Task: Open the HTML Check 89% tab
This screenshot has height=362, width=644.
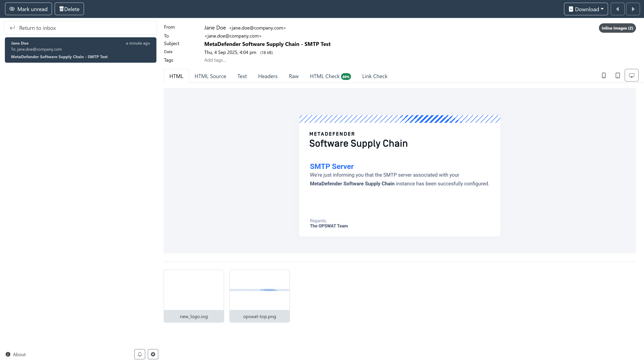Action: [x=330, y=76]
